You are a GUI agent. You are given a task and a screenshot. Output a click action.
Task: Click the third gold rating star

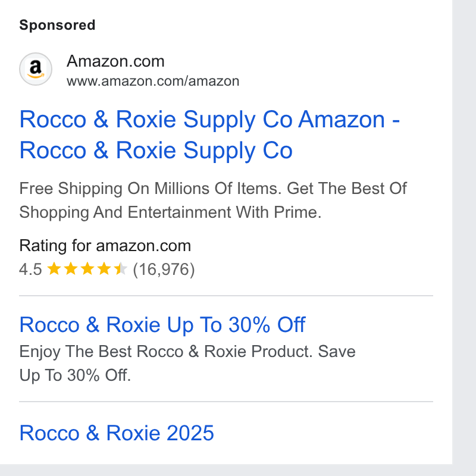click(87, 269)
